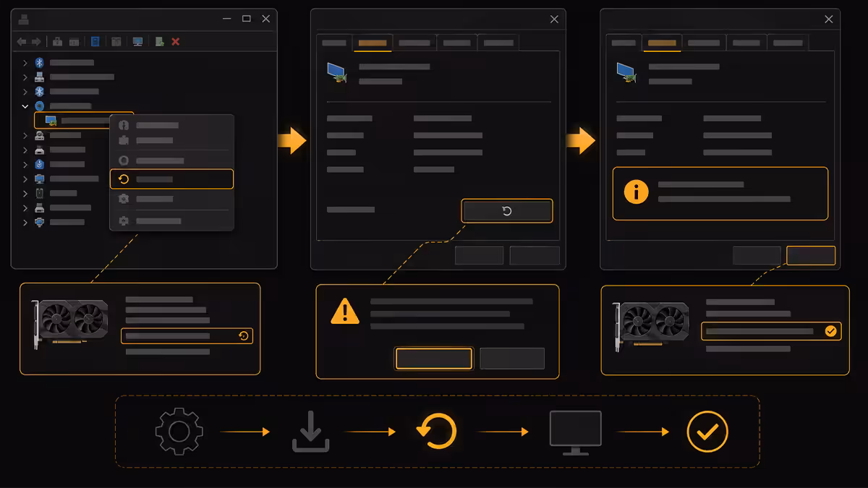
Task: Click the display adapter icon in the right window
Action: pyautogui.click(x=626, y=72)
